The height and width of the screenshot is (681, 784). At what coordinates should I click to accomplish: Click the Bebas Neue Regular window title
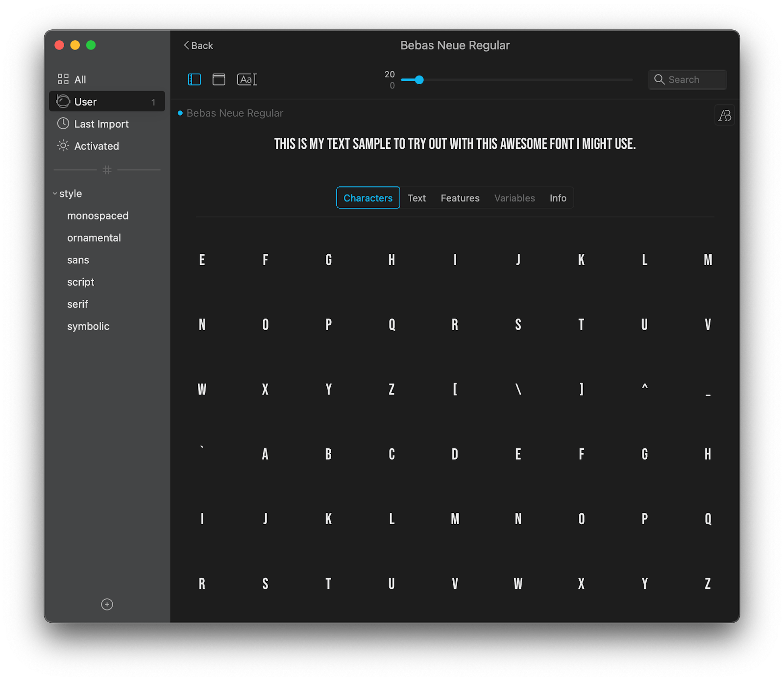(x=455, y=45)
